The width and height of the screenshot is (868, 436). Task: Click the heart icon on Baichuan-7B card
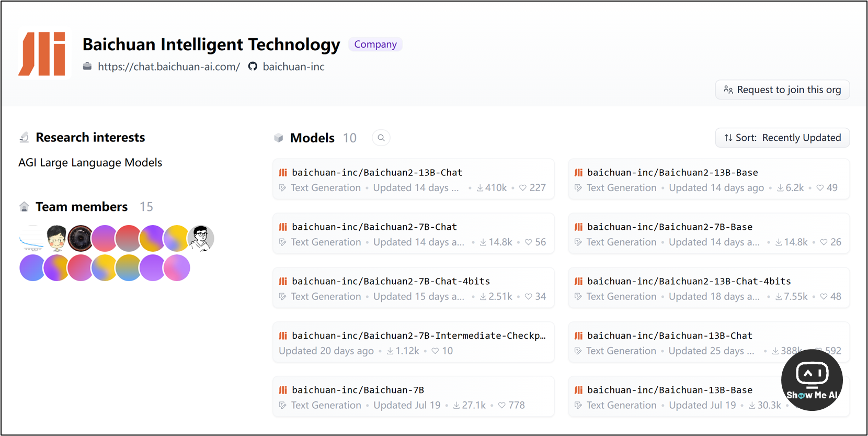[502, 406]
